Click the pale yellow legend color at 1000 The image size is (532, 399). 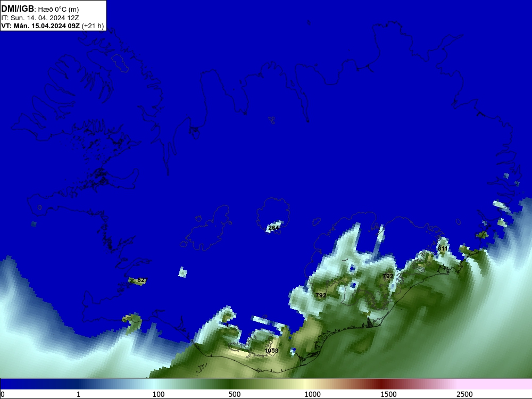304,384
